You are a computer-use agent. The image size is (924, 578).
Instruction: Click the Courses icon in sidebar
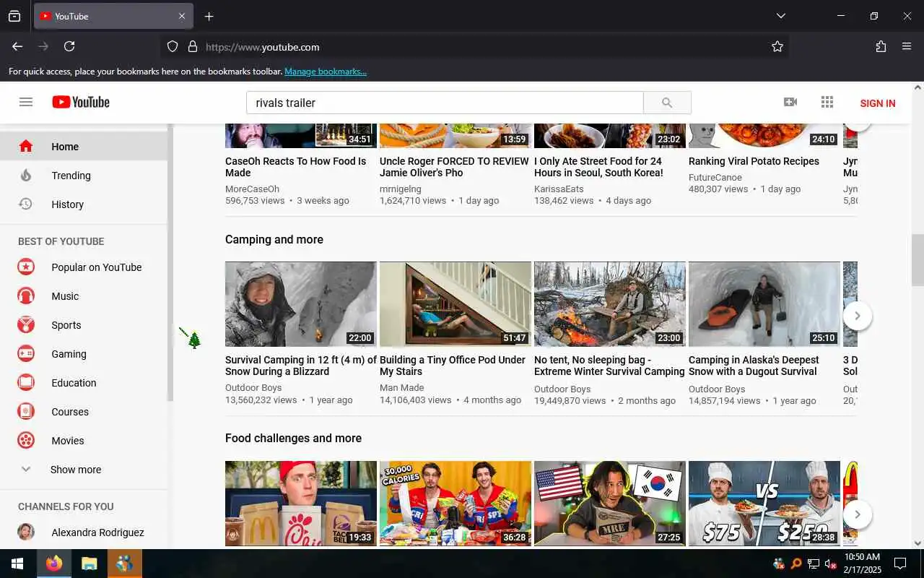[26, 411]
